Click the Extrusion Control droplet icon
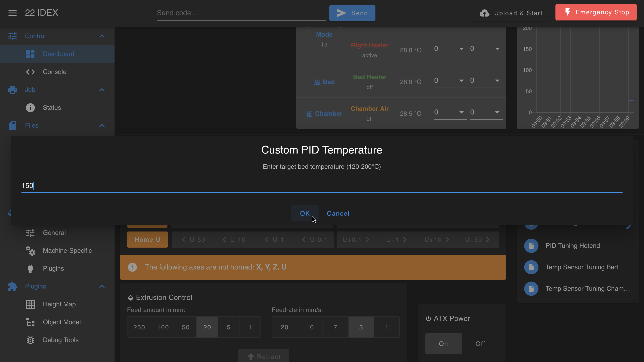Screen dimensions: 644x362 coord(130,298)
